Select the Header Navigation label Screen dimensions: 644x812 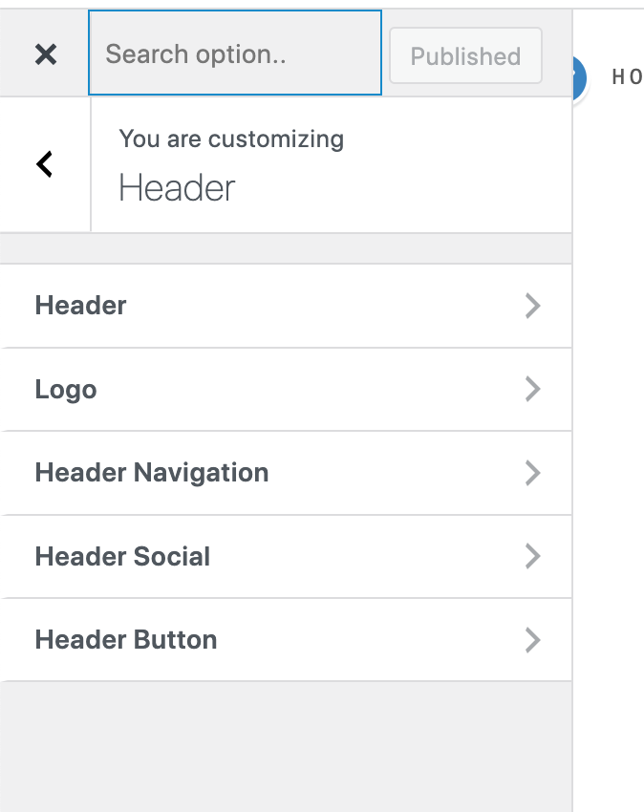click(152, 473)
